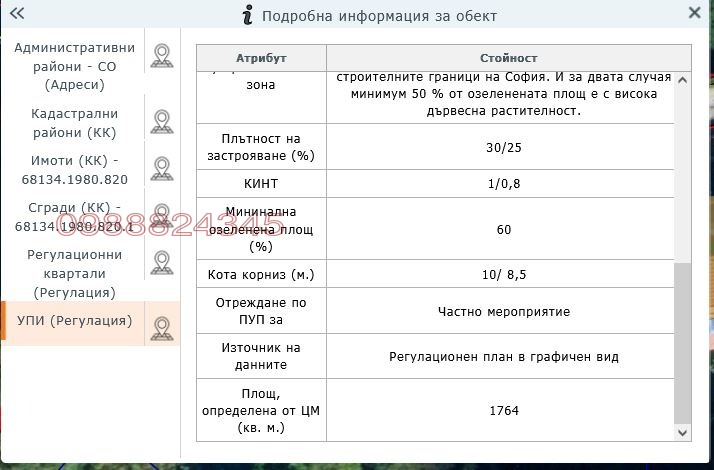Click the table vertical scrollbar thumb
Screen dimensions: 714x470
pyautogui.click(x=682, y=342)
